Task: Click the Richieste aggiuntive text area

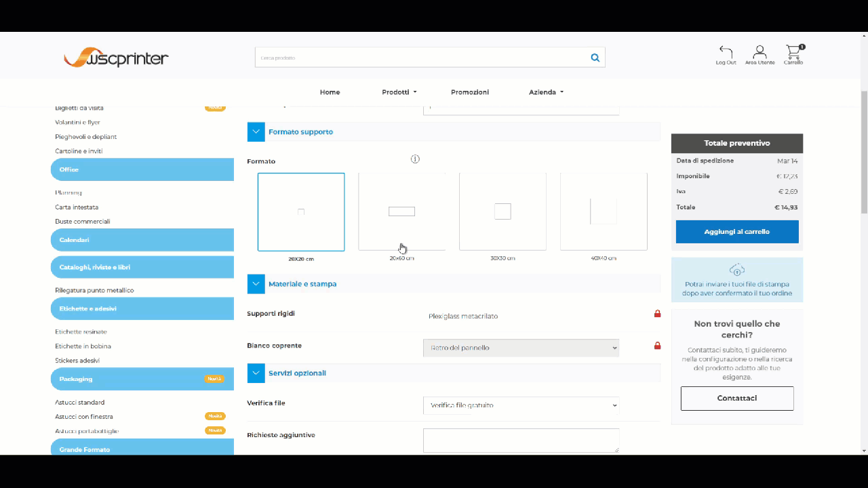Action: 521,441
